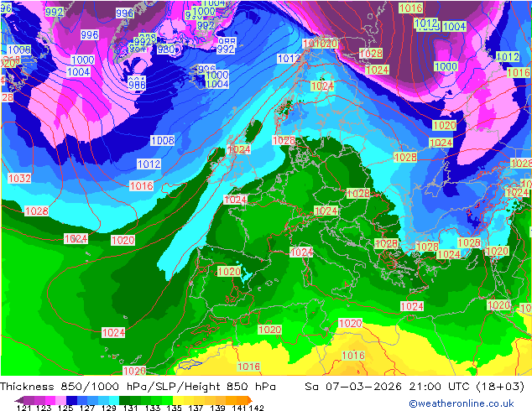This screenshot has height=411, width=532.
Task: Click the legend value 121
Action: tap(24, 408)
